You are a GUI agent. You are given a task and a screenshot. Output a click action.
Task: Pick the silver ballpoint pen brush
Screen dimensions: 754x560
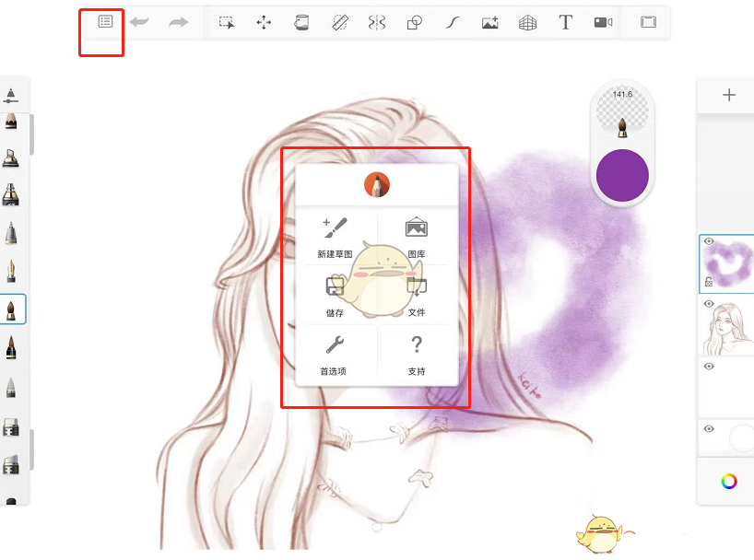[10, 234]
